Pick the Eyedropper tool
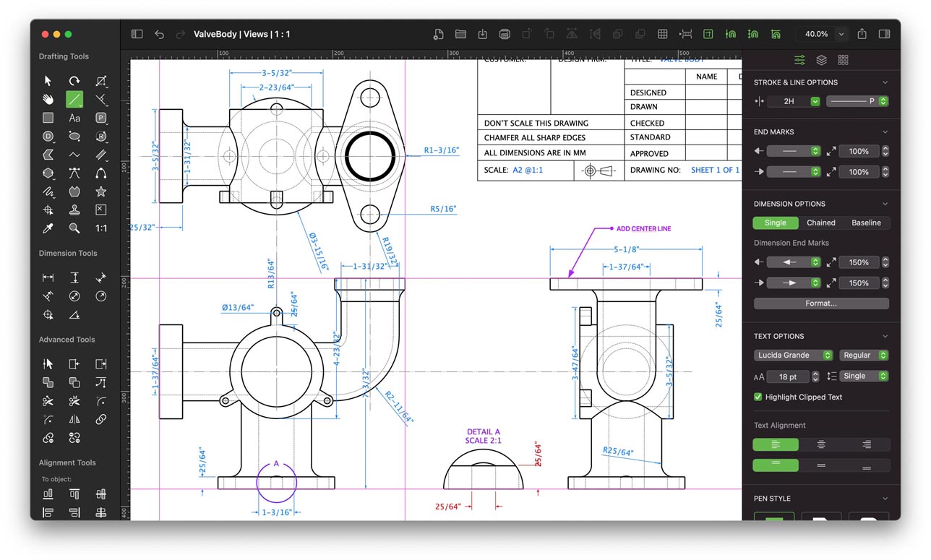This screenshot has width=931, height=560. coord(48,228)
